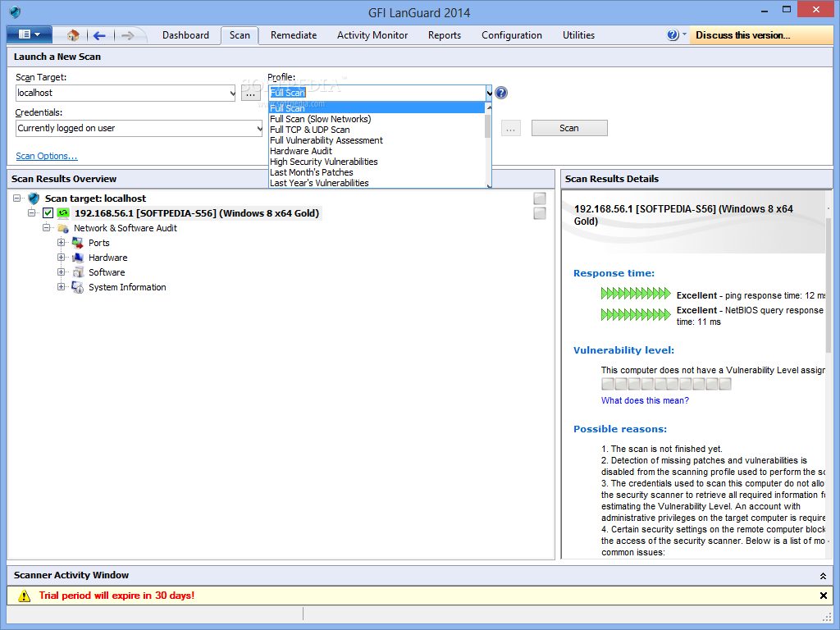Expand the Hardware tree node
Viewport: 840px width, 630px height.
pyautogui.click(x=61, y=257)
